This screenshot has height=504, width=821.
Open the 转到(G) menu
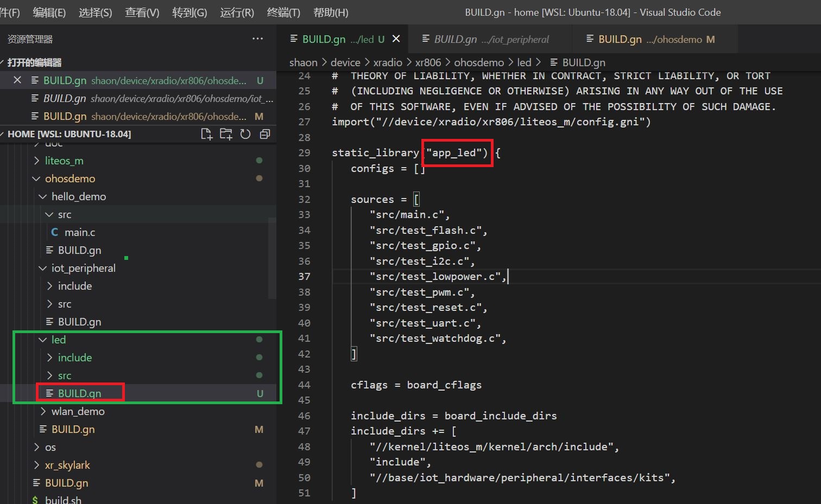[190, 12]
